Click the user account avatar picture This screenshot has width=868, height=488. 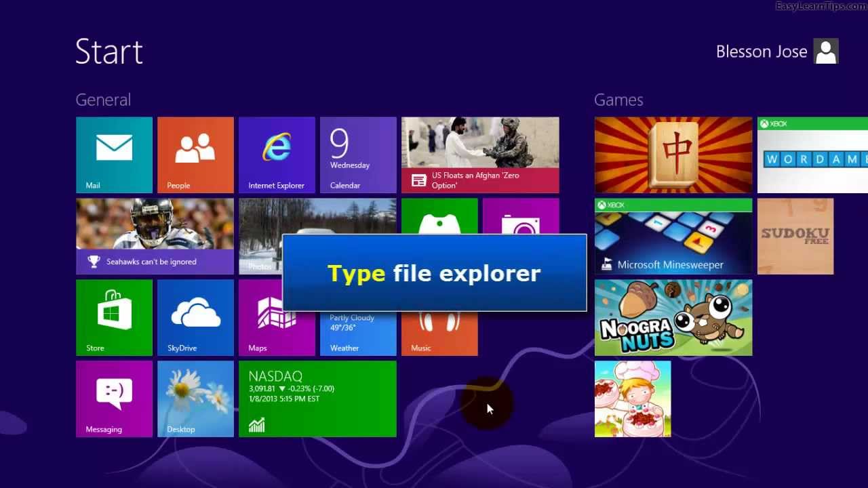(x=826, y=52)
